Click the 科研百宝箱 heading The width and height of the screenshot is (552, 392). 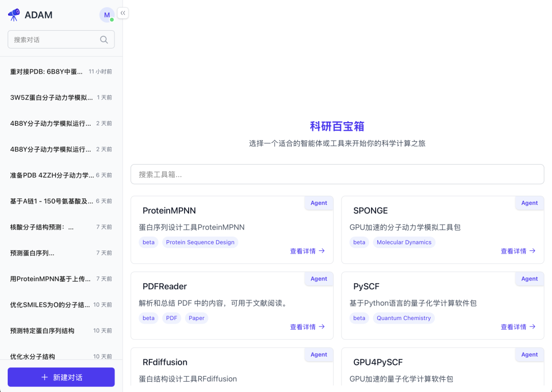click(337, 126)
